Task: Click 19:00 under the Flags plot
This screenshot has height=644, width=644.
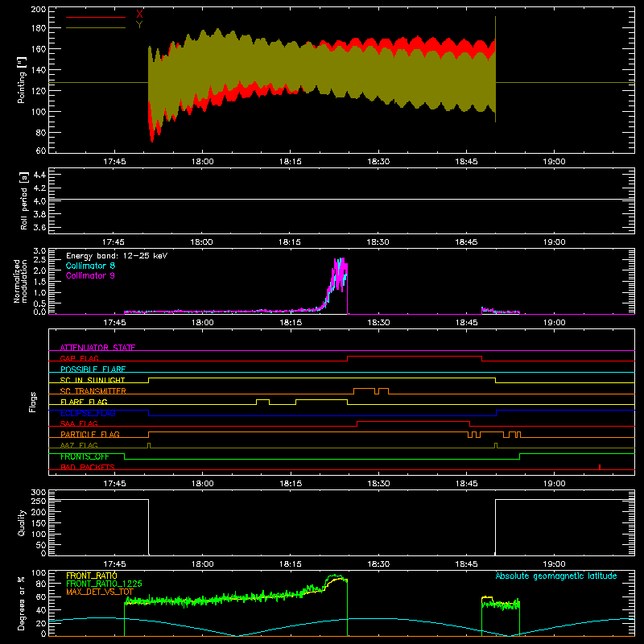Action: (x=555, y=484)
